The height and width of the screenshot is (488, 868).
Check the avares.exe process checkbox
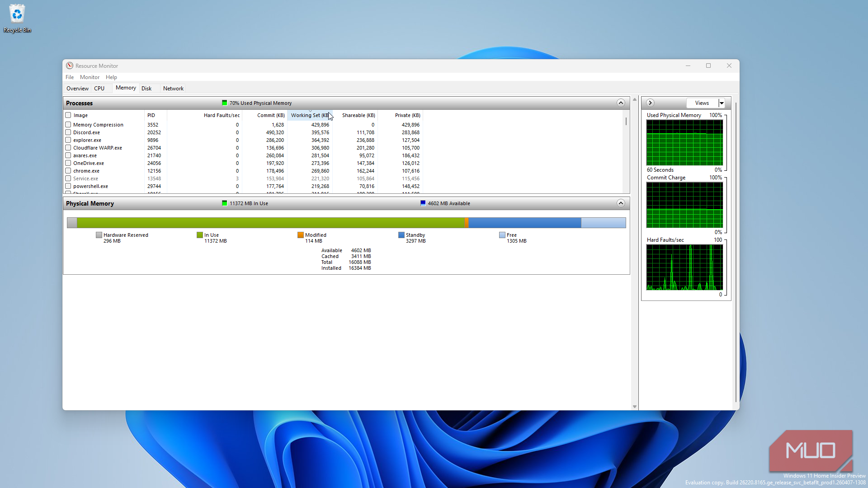68,155
